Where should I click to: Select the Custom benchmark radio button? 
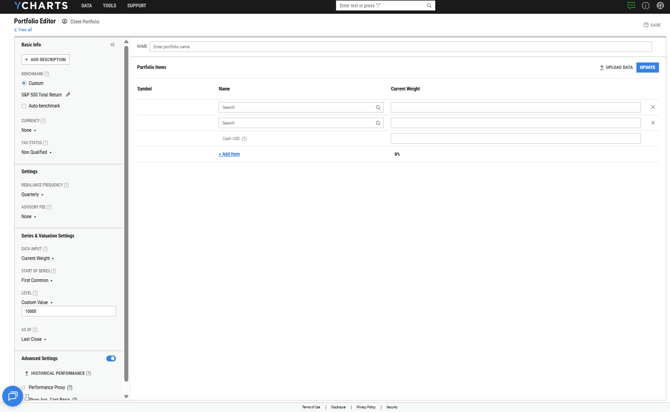[24, 83]
